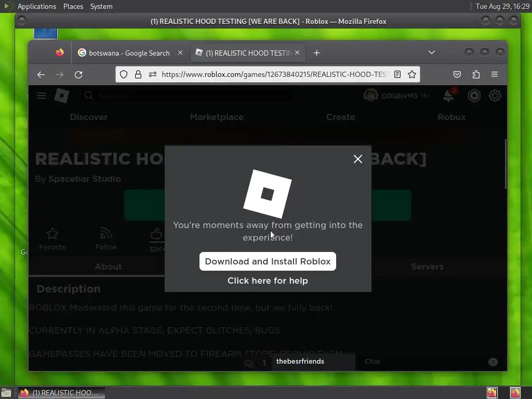Click the REALISTIC HOO... taskbar window button
The height and width of the screenshot is (399, 532).
tap(61, 393)
